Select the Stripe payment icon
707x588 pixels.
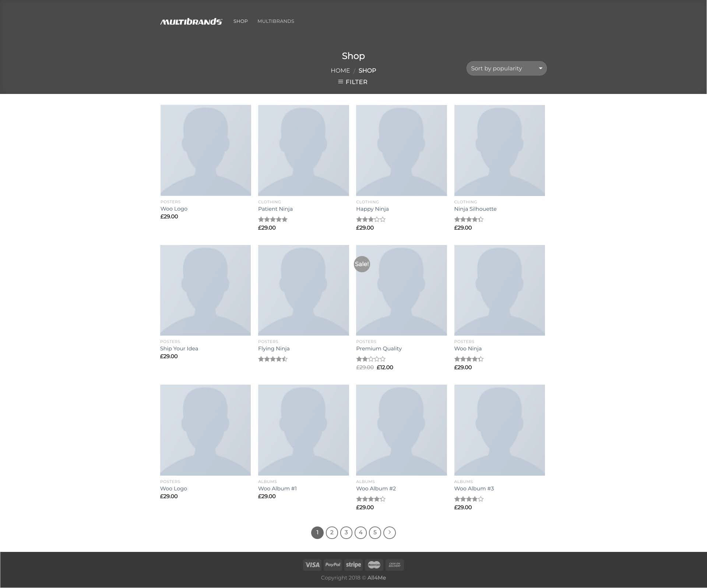[x=353, y=564]
